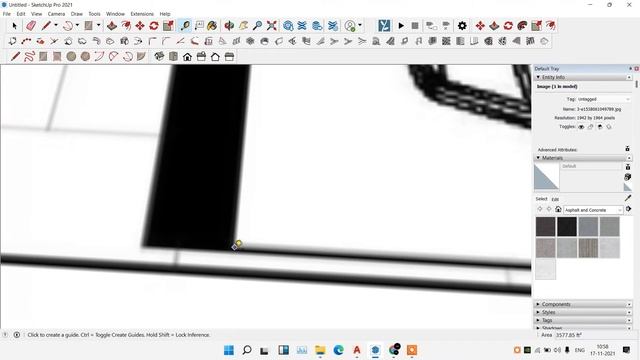640x360 pixels.
Task: Select the Text label tool
Action: [x=199, y=26]
